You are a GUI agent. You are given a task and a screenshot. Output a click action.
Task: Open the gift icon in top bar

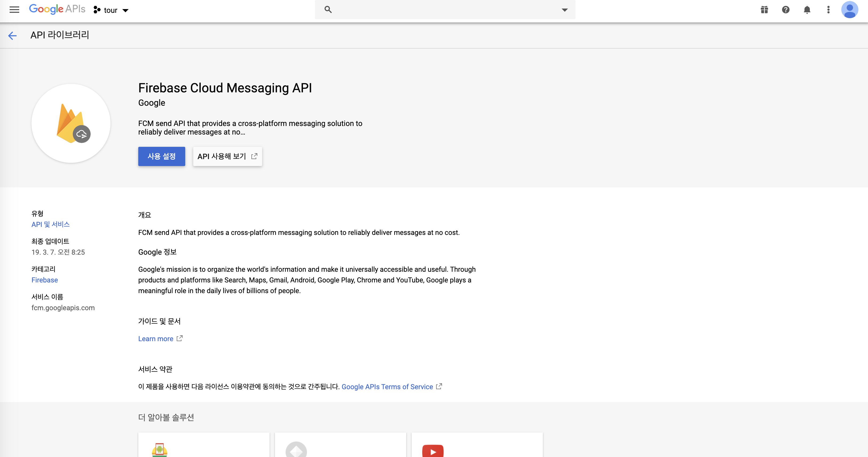coord(764,10)
